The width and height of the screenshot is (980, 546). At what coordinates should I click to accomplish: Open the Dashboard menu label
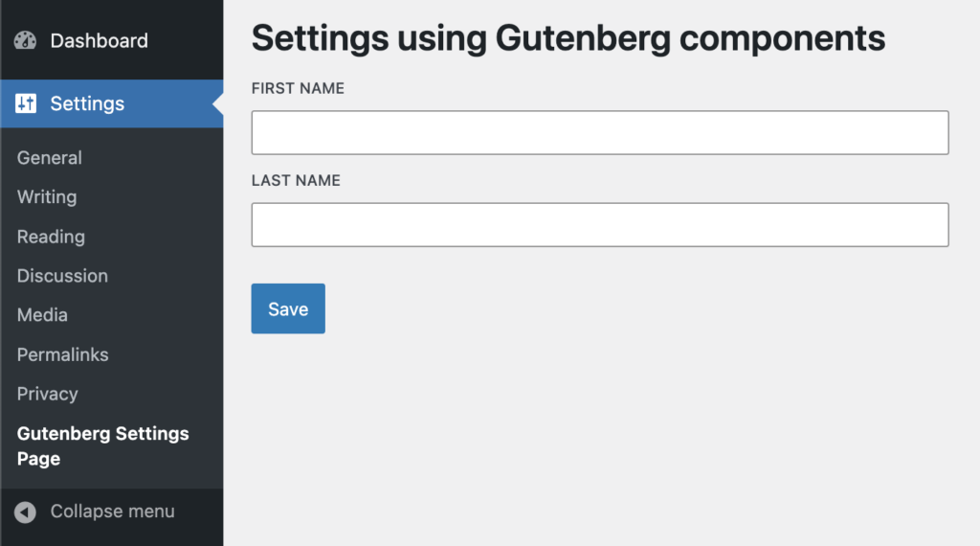pyautogui.click(x=99, y=41)
